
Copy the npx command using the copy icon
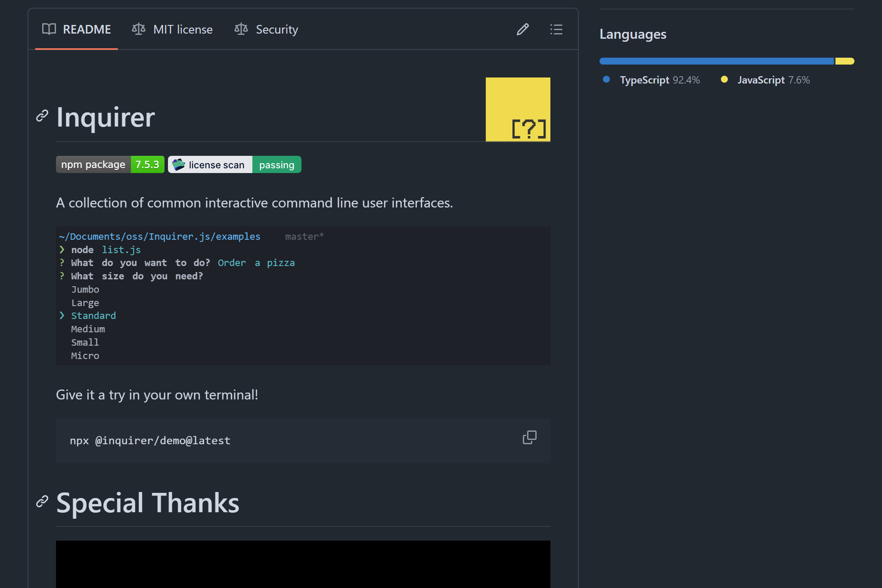tap(529, 438)
